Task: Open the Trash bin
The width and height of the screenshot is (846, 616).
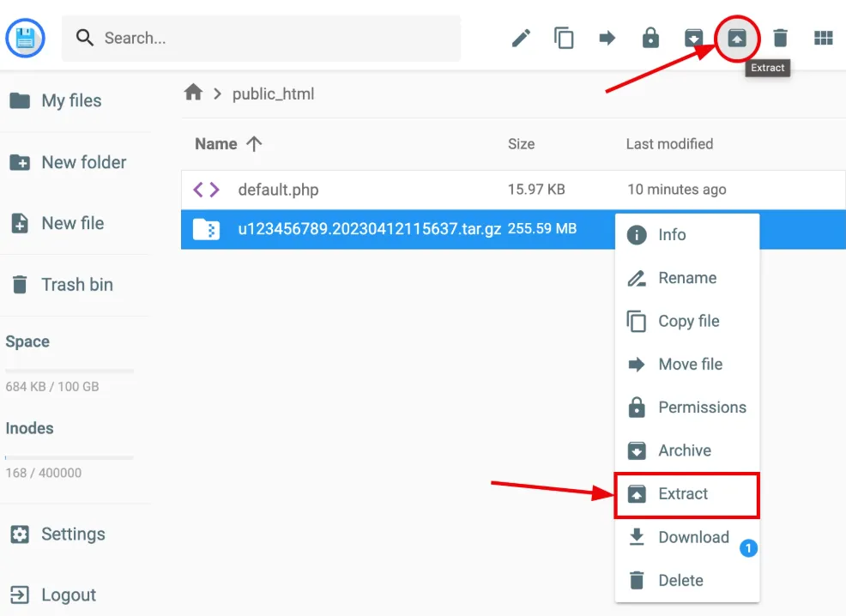Action: (62, 284)
